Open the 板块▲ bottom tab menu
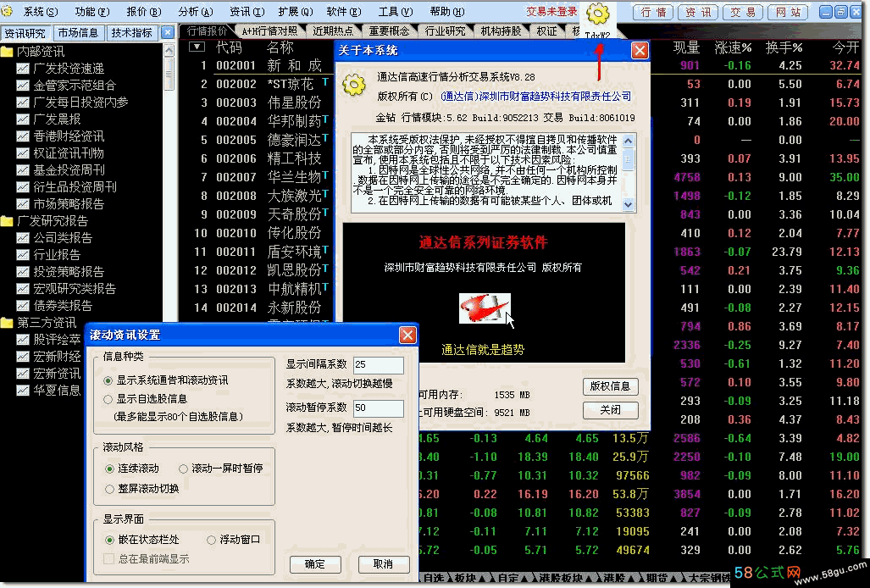This screenshot has width=870, height=588. [x=468, y=578]
